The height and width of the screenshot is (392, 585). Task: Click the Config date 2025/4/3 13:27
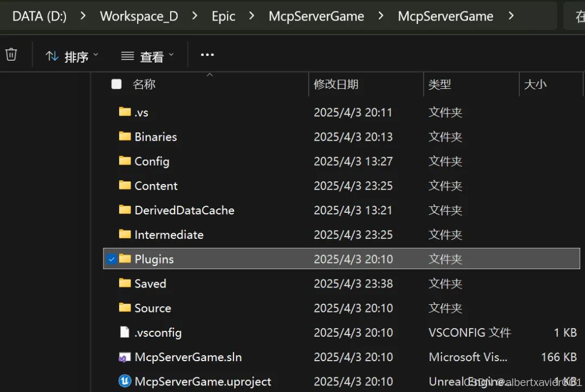[x=353, y=161]
